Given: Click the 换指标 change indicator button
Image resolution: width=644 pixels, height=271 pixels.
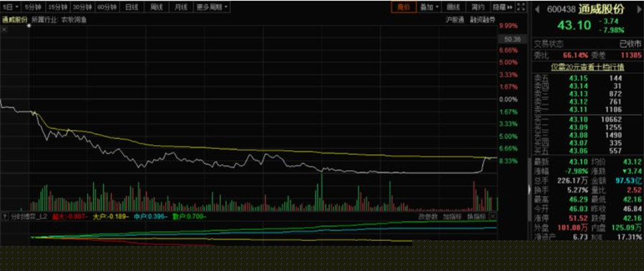Looking at the screenshot, I should (x=477, y=217).
